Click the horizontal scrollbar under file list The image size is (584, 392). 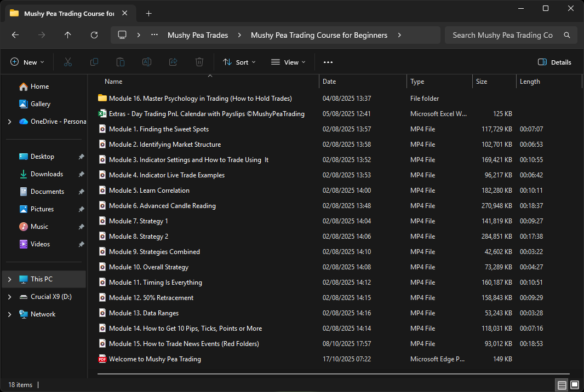tap(334, 374)
